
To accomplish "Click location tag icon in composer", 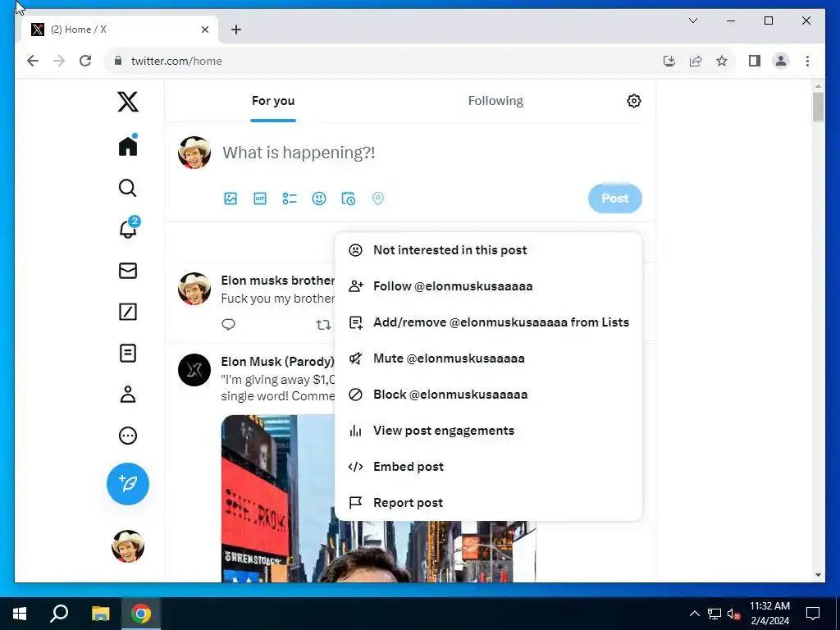I will (x=377, y=199).
